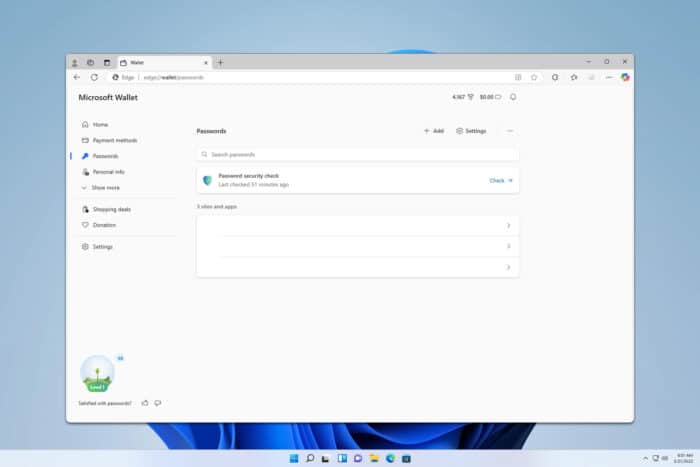Open Copilot icon in Edge toolbar
This screenshot has width=700, height=467.
click(x=625, y=77)
